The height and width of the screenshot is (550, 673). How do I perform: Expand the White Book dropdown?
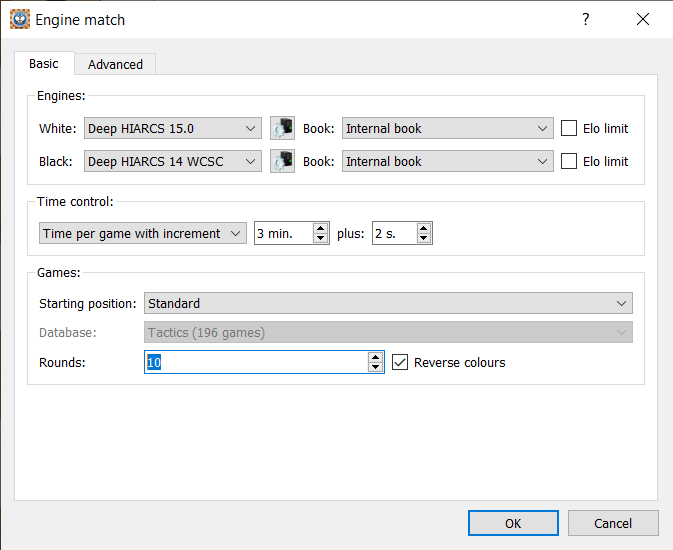(447, 128)
